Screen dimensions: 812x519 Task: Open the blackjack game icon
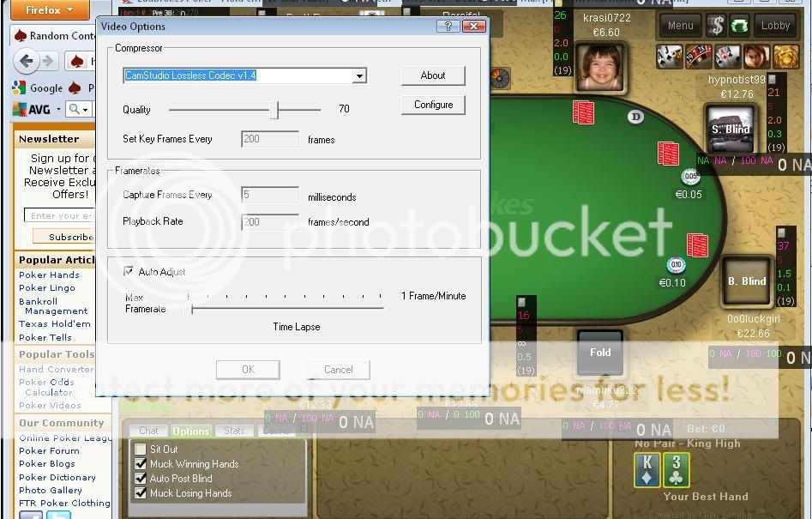670,57
